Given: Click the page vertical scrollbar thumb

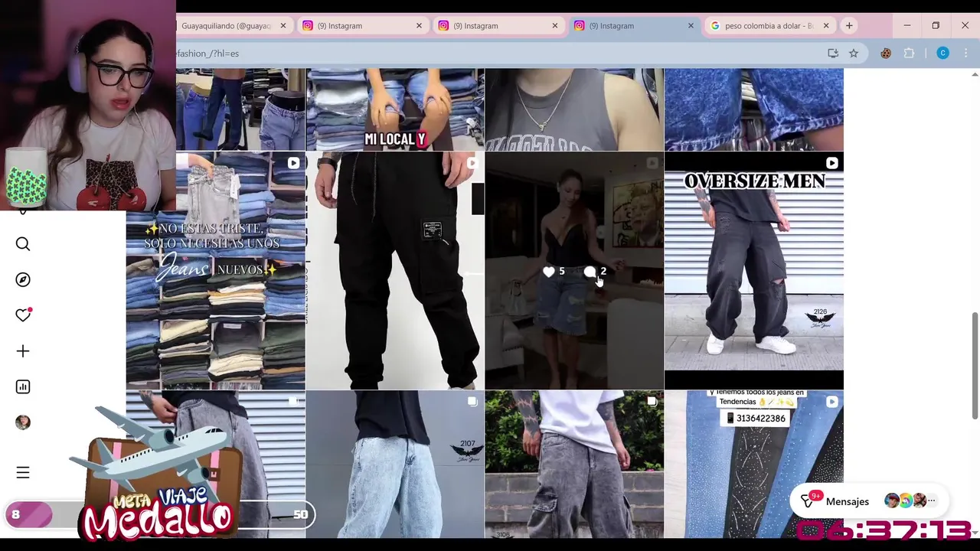Looking at the screenshot, I should [975, 365].
